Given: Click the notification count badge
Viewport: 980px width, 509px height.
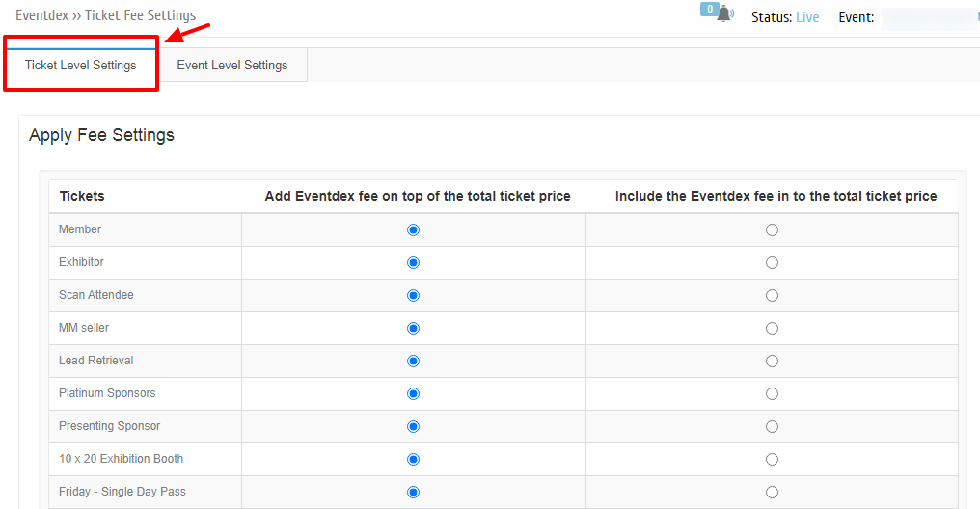Looking at the screenshot, I should pos(709,10).
